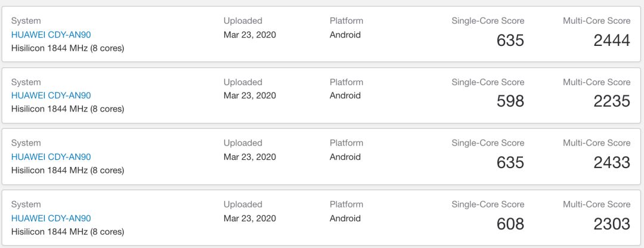Click Multi-Core Score label in the last result
The height and width of the screenshot is (248, 644).
(x=596, y=204)
